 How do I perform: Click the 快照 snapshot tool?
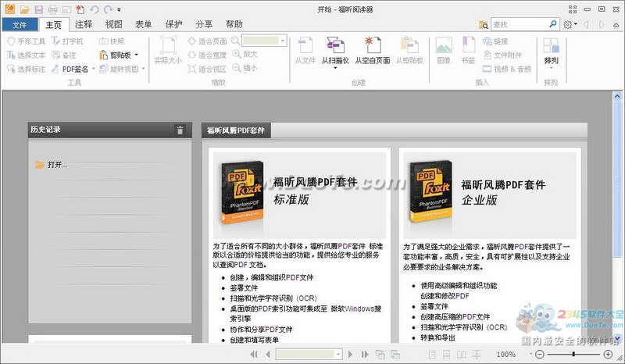(x=112, y=41)
